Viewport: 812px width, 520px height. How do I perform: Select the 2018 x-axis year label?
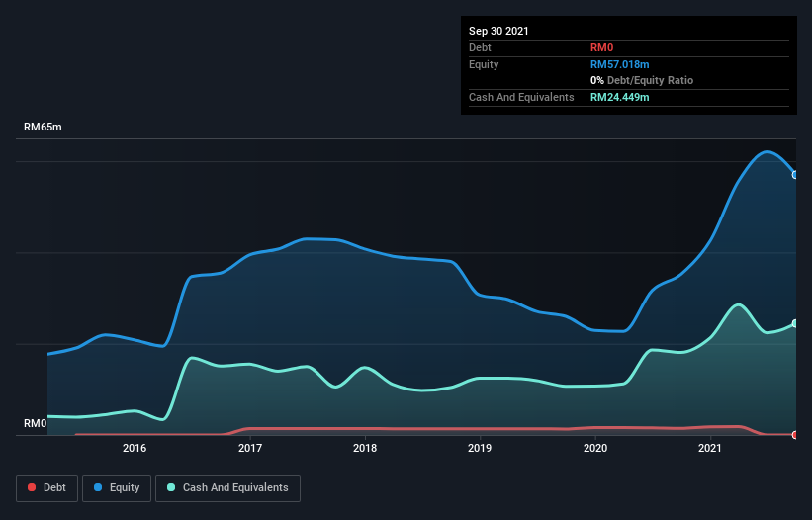coord(365,449)
